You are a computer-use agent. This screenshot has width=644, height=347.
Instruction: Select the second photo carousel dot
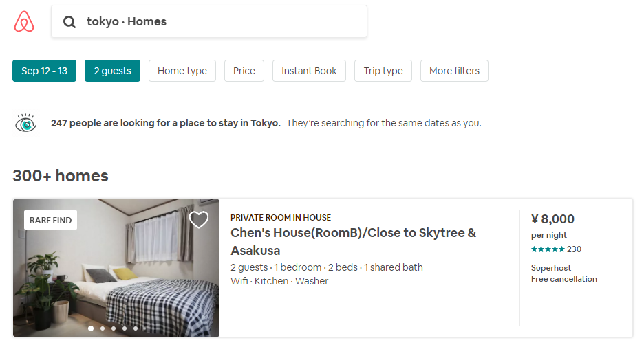click(x=102, y=328)
